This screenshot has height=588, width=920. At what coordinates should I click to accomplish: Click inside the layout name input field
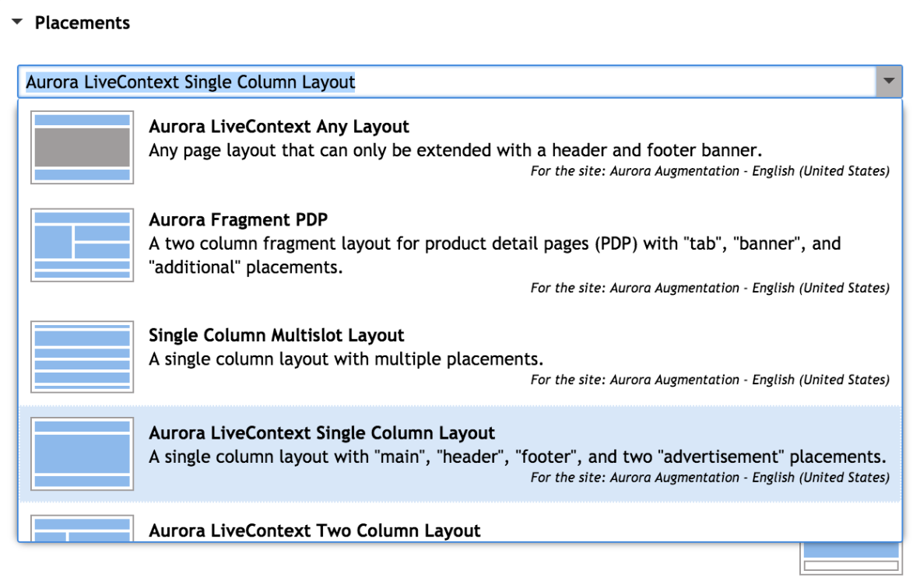pos(389,82)
